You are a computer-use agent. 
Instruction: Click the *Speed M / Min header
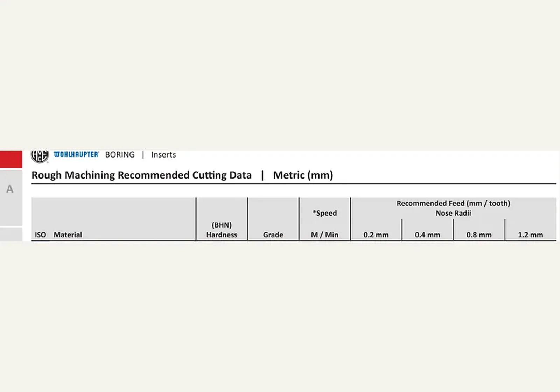325,224
